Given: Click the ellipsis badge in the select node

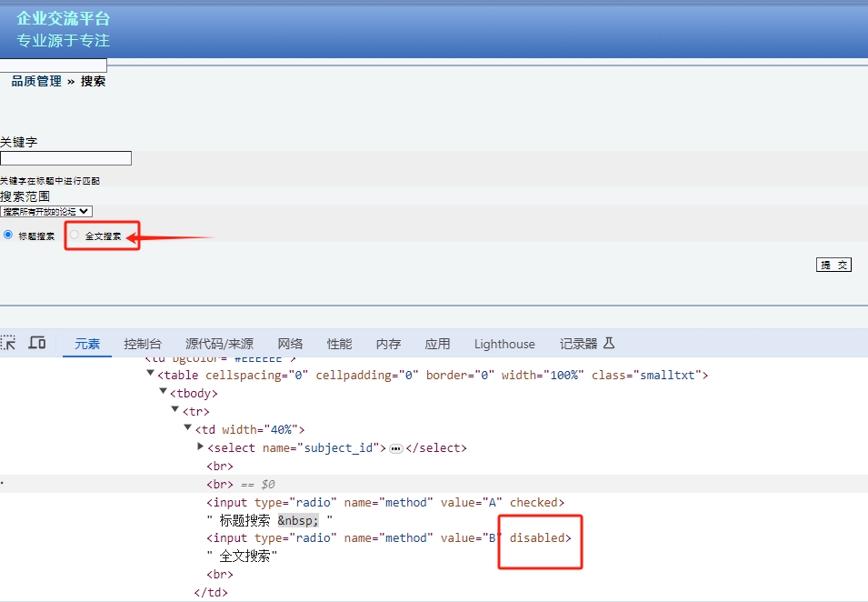Looking at the screenshot, I should tap(395, 448).
